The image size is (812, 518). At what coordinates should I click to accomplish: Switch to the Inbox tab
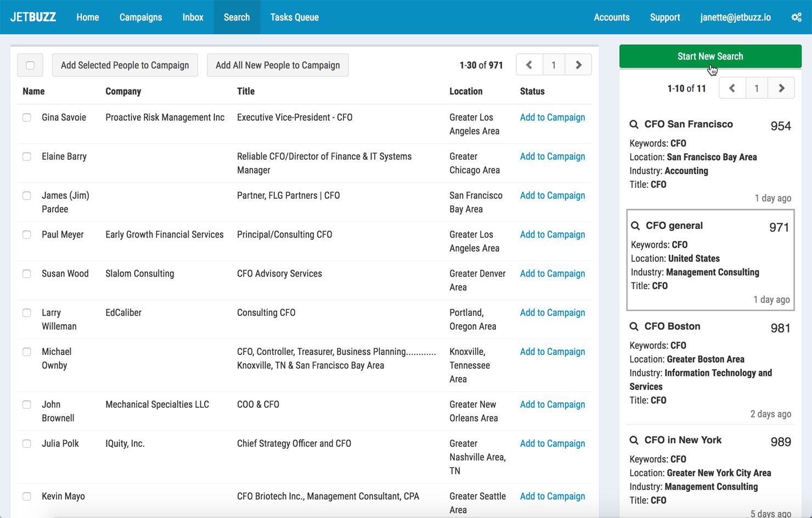193,17
